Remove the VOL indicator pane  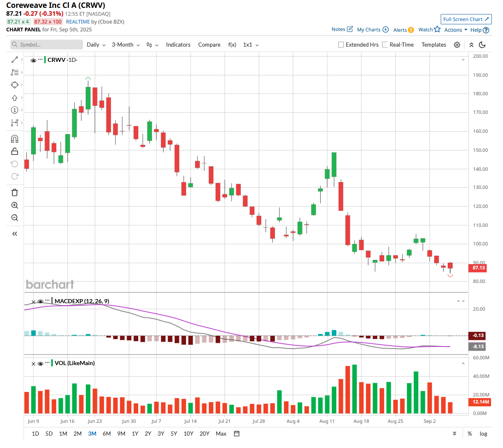pyautogui.click(x=33, y=364)
